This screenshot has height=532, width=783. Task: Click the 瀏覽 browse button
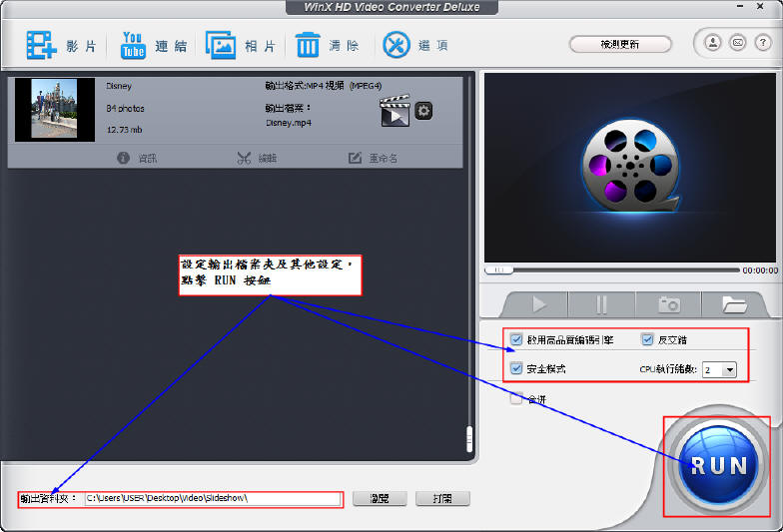pyautogui.click(x=379, y=498)
